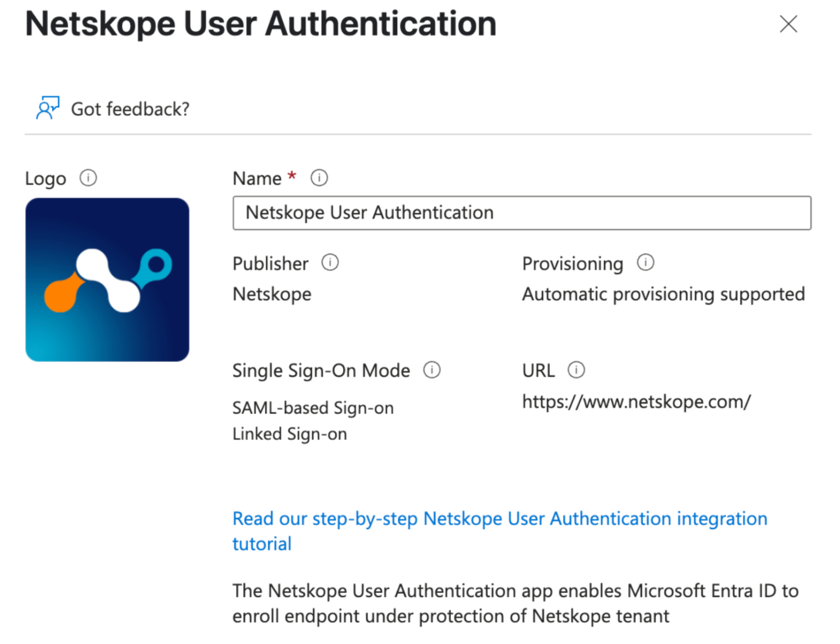Click the Got feedback speech bubble icon

point(46,107)
